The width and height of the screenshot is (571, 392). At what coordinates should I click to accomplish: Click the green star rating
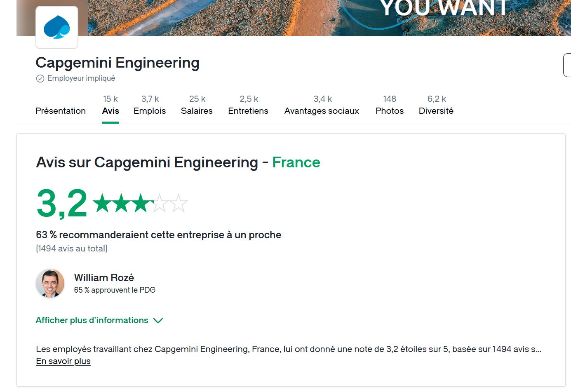point(140,203)
